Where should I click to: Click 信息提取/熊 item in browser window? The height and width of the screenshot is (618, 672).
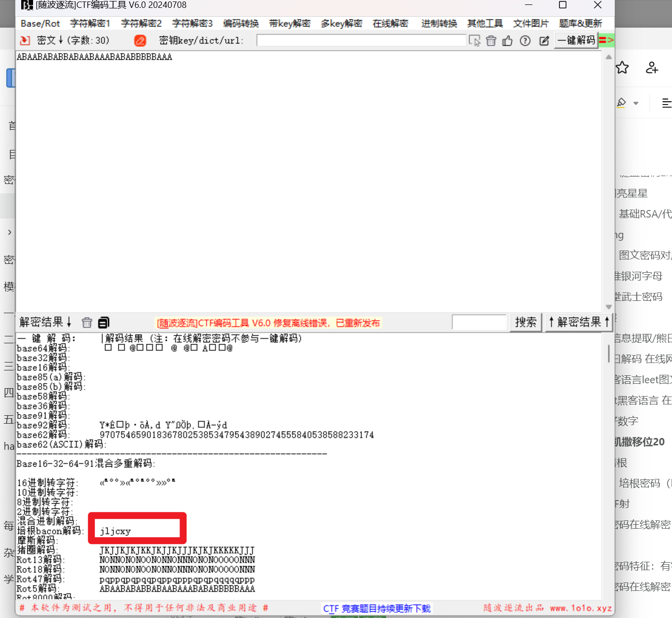(643, 338)
